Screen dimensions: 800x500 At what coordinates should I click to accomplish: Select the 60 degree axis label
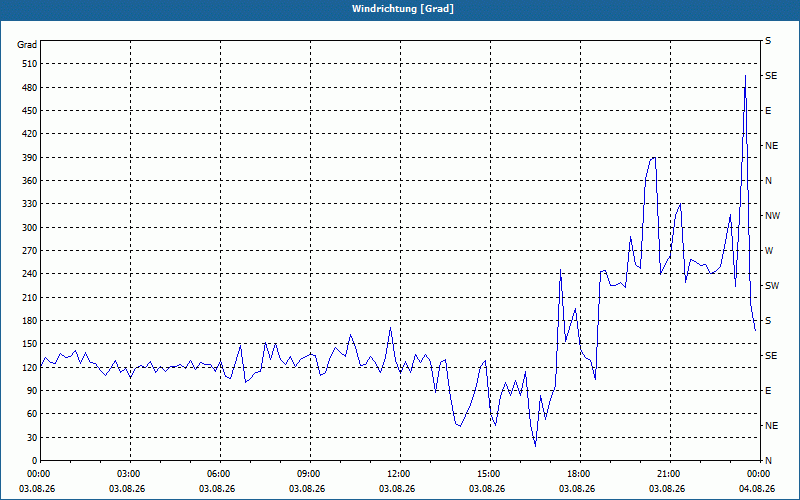point(33,413)
